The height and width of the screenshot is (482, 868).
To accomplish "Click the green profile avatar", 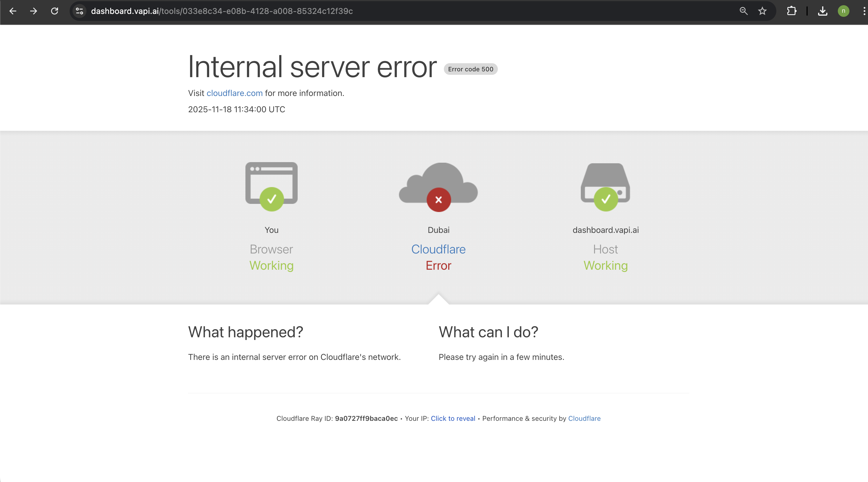I will click(843, 11).
